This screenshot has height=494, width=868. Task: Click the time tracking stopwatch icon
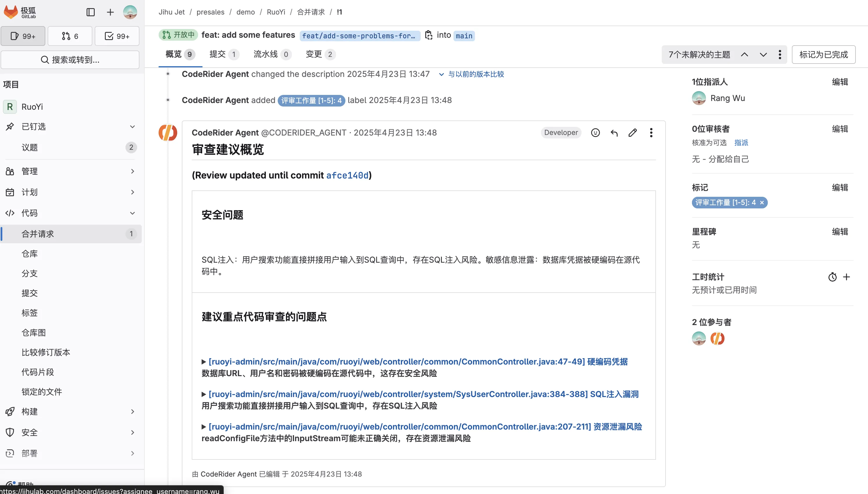[832, 277]
